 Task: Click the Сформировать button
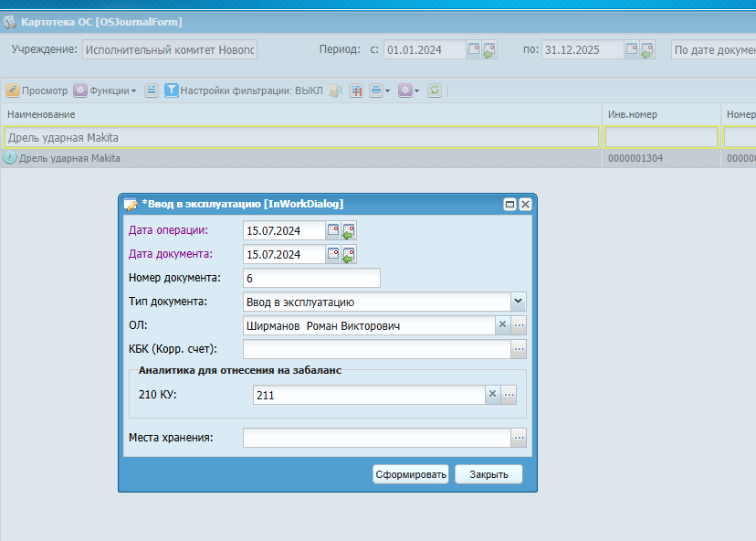click(x=411, y=474)
